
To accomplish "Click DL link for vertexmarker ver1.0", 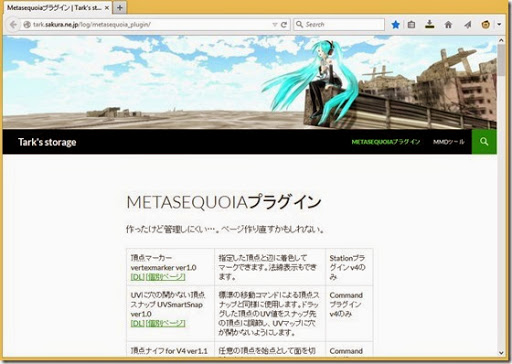I will (137, 277).
